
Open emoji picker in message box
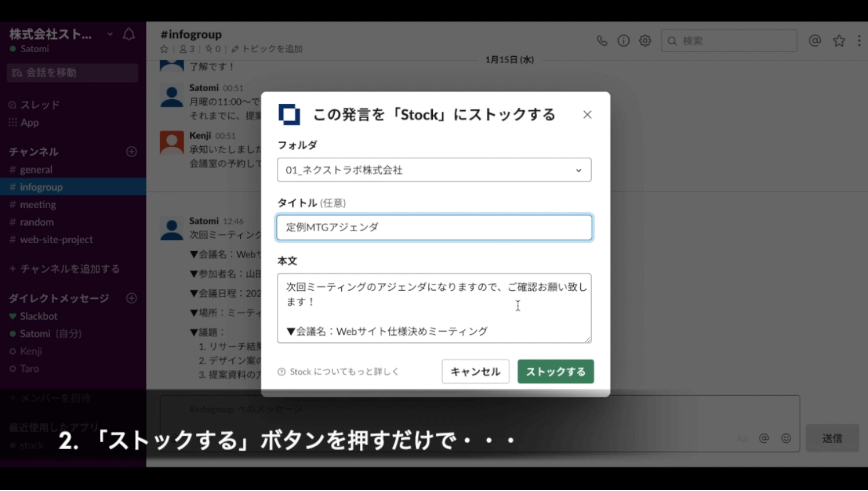786,438
